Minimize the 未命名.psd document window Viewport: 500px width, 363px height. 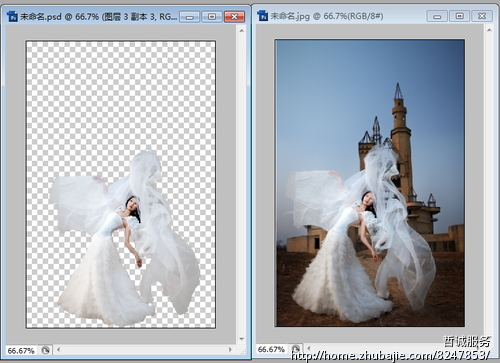coord(190,17)
